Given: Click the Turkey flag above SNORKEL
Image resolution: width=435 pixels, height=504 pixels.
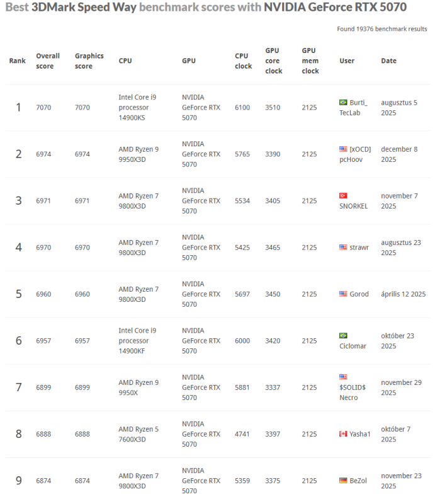Looking at the screenshot, I should click(x=343, y=196).
